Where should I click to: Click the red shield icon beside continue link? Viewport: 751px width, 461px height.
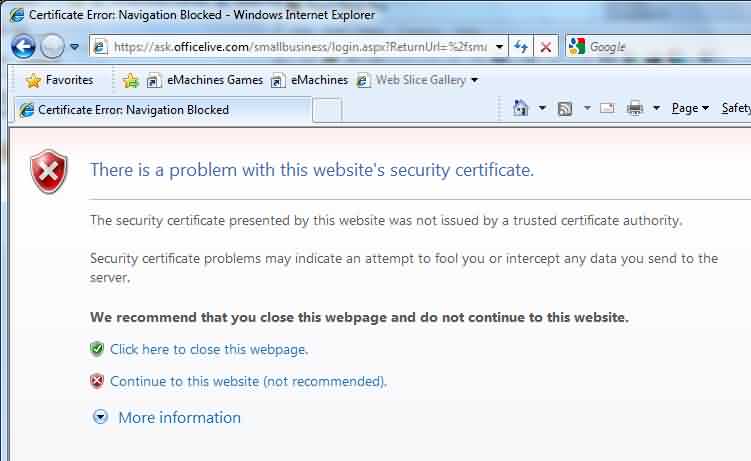97,381
